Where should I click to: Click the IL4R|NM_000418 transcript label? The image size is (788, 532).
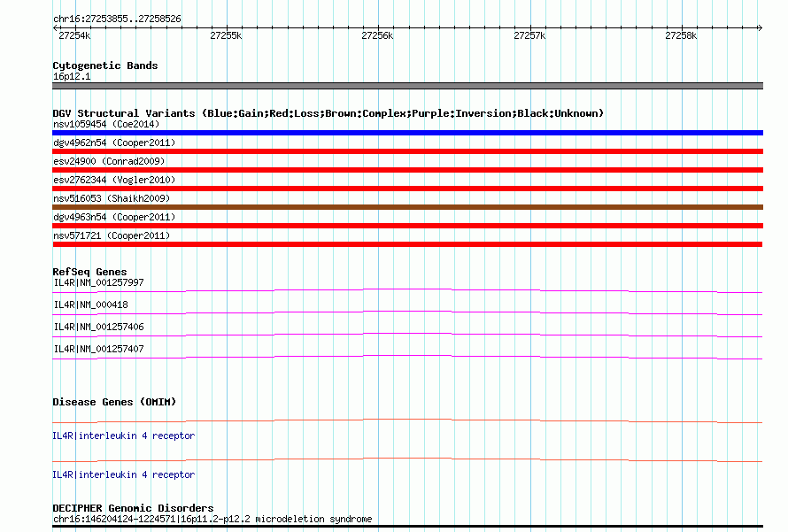tap(90, 305)
